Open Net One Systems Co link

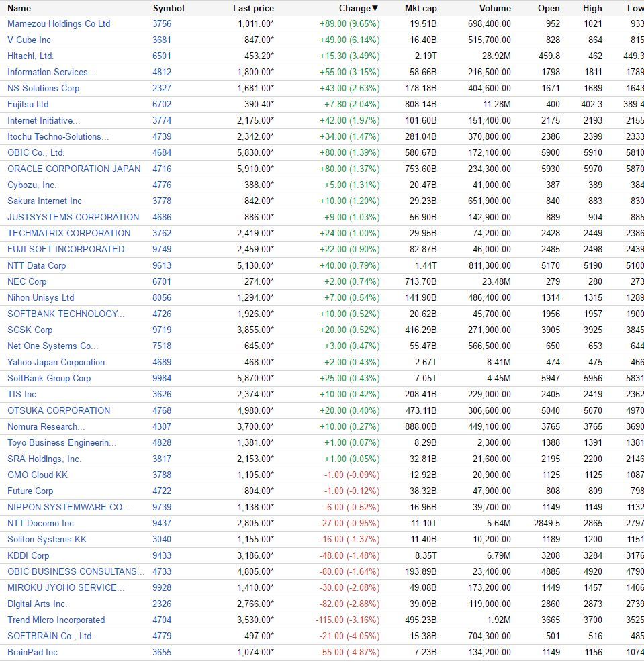pos(53,346)
